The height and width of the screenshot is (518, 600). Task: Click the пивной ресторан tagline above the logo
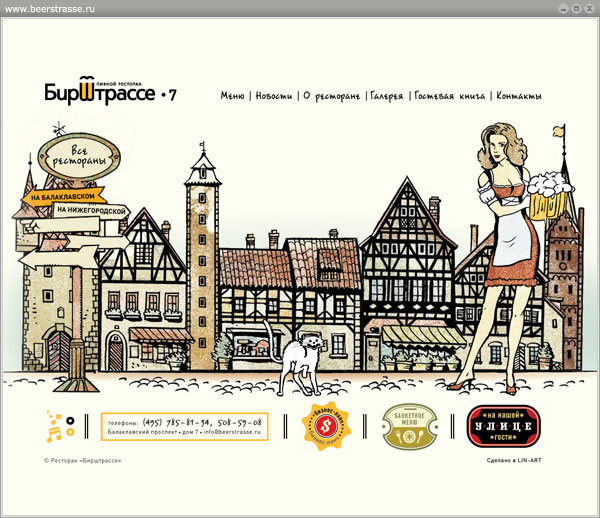coord(119,83)
